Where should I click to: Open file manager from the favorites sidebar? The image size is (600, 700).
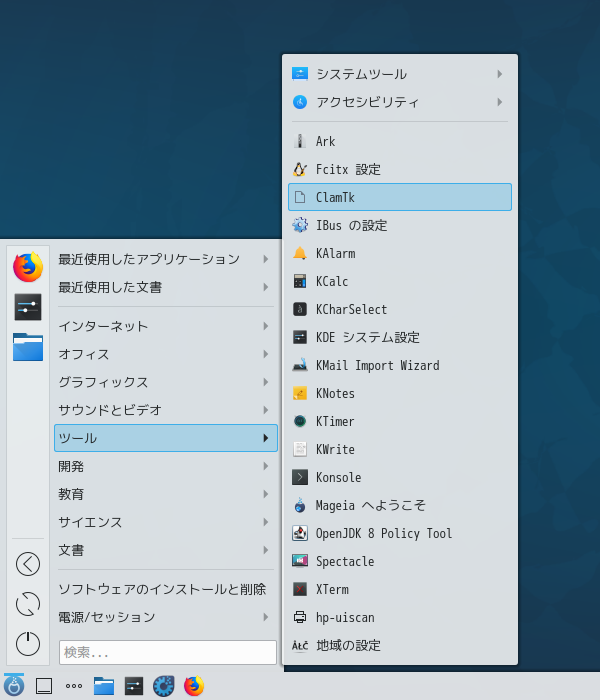28,347
